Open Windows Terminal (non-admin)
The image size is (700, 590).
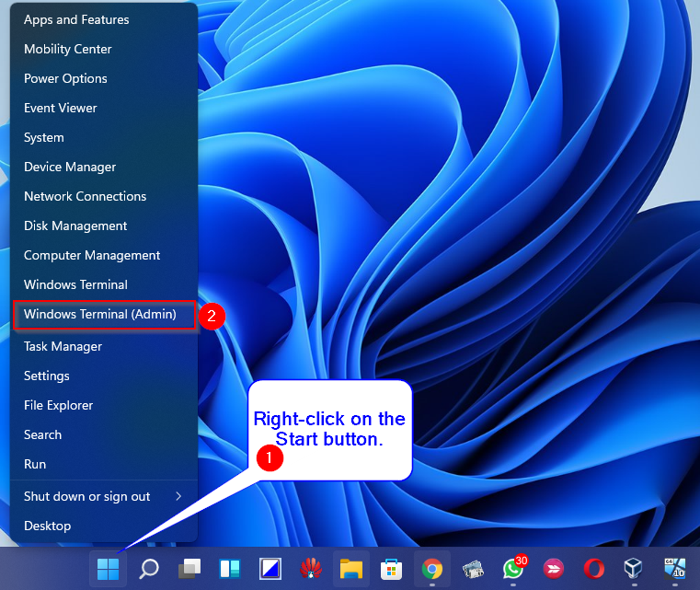click(104, 285)
